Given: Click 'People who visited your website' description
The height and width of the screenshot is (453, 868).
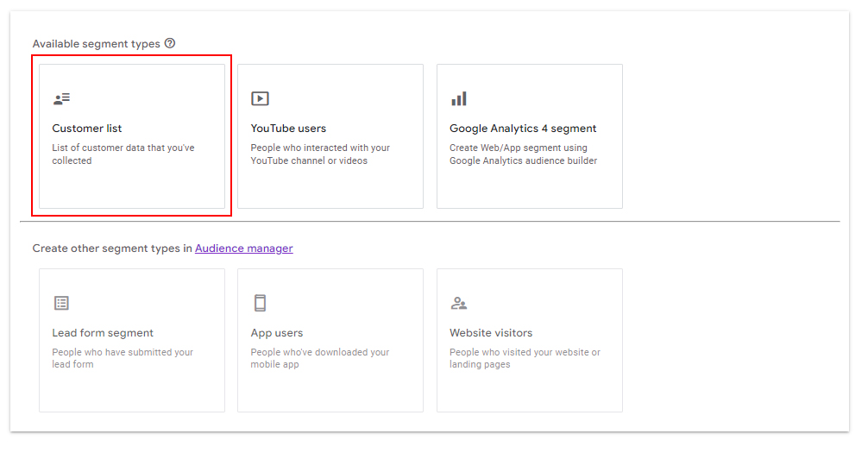Looking at the screenshot, I should 525,358.
